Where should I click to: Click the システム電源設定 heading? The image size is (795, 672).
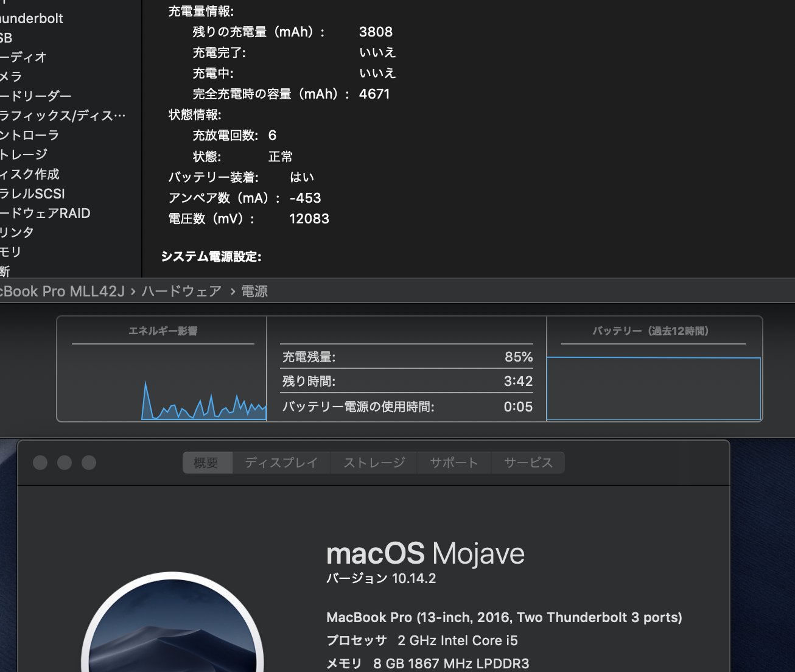[x=211, y=257]
